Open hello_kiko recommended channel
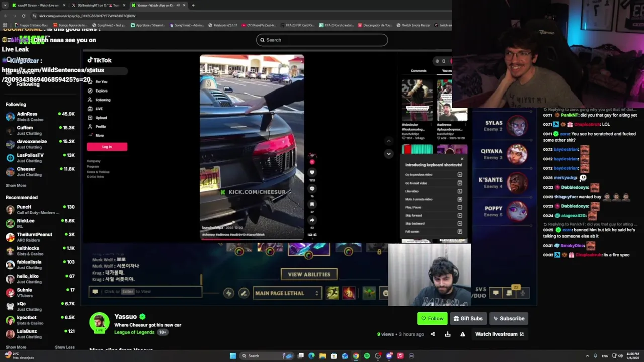Viewport: 644px width, 362px height. 40,279
